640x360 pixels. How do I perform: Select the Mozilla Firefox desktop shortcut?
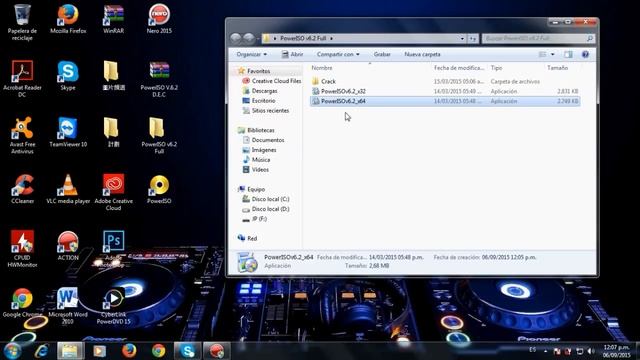68,19
